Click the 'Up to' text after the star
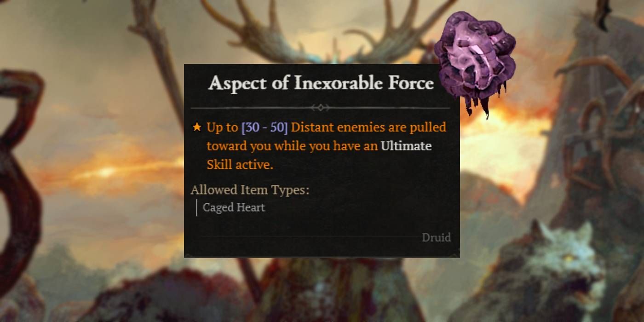The height and width of the screenshot is (322, 644). point(222,127)
